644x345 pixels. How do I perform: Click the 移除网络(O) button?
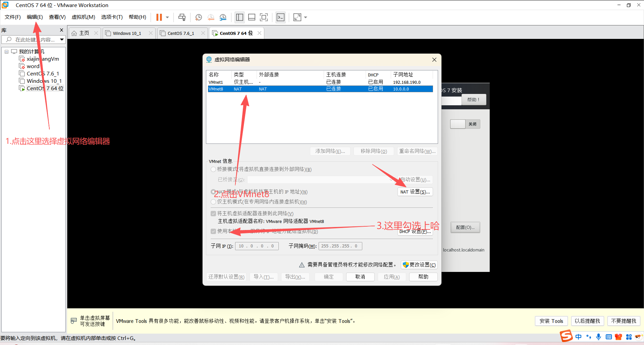click(x=374, y=151)
